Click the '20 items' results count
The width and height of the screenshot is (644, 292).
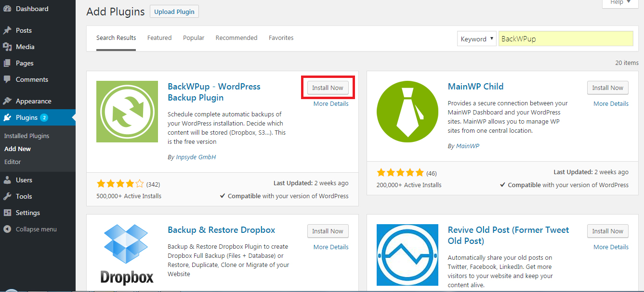[x=627, y=63]
